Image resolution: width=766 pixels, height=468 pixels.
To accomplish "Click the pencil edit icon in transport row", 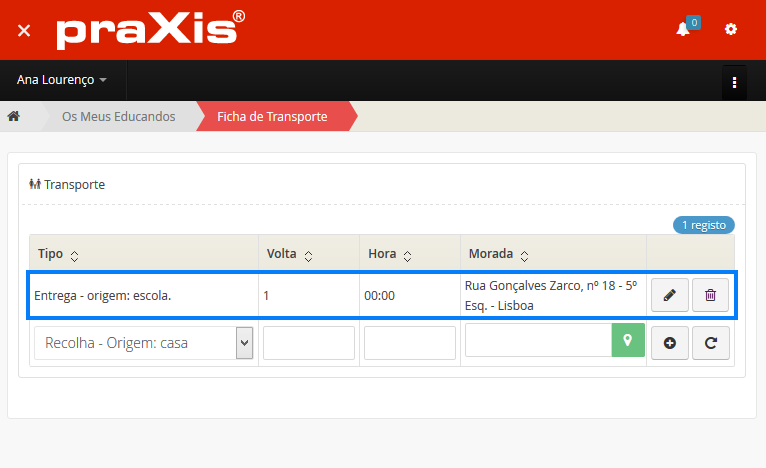I will [x=670, y=295].
